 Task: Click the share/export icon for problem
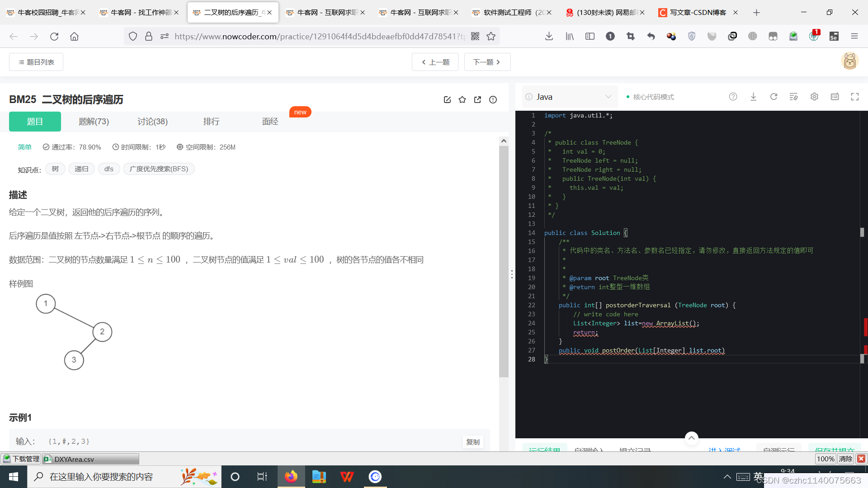pos(477,99)
